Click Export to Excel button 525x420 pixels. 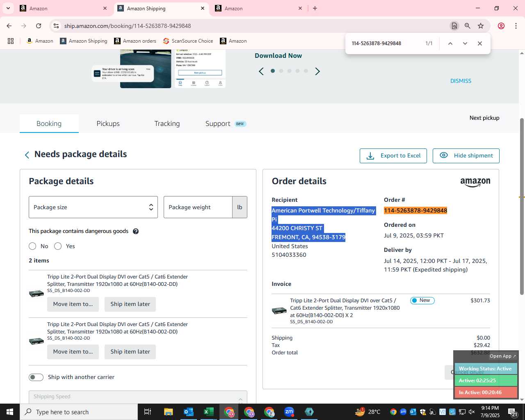[393, 156]
